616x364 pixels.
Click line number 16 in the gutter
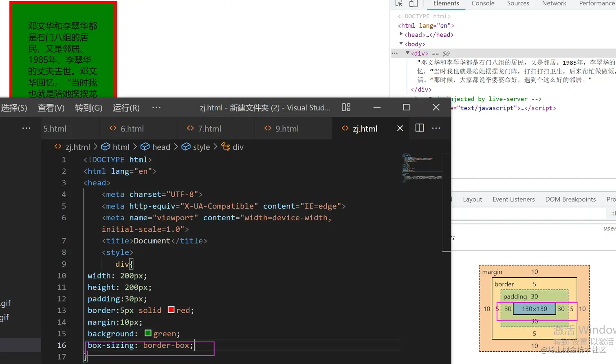tap(62, 345)
